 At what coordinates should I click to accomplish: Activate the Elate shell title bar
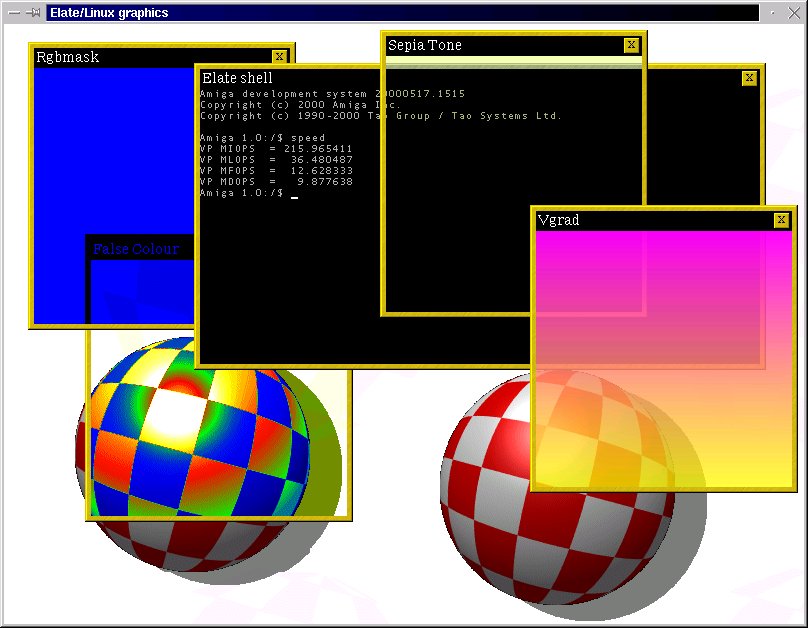(x=237, y=78)
